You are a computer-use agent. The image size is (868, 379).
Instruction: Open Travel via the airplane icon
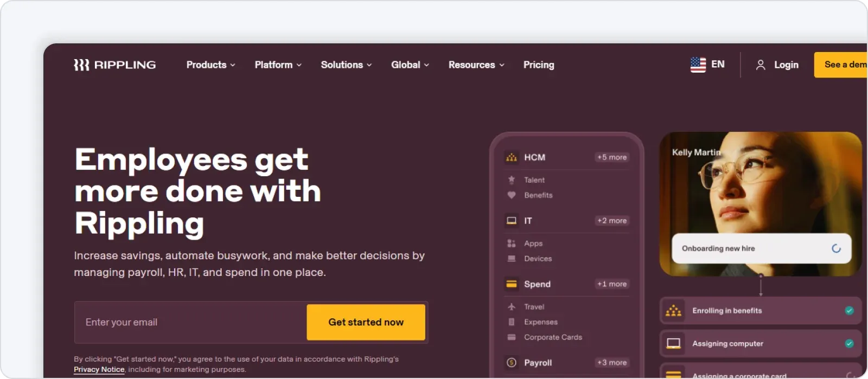(x=510, y=306)
